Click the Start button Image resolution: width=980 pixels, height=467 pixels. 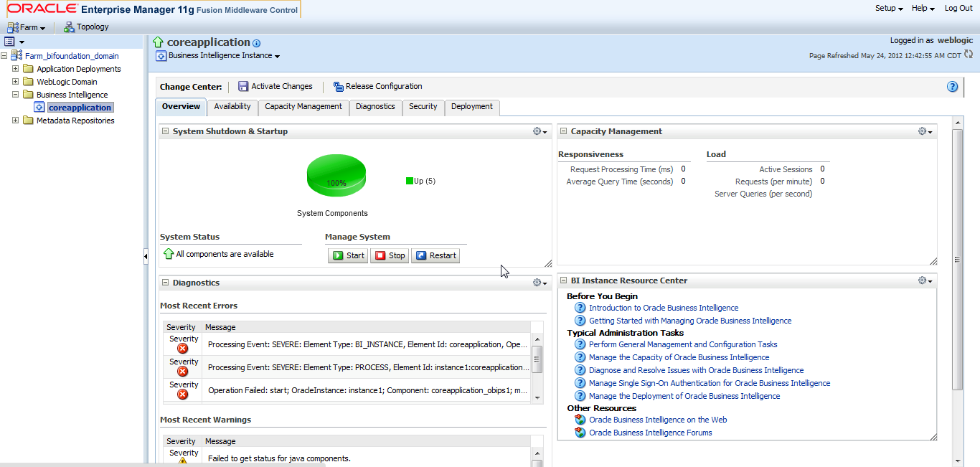(x=348, y=255)
